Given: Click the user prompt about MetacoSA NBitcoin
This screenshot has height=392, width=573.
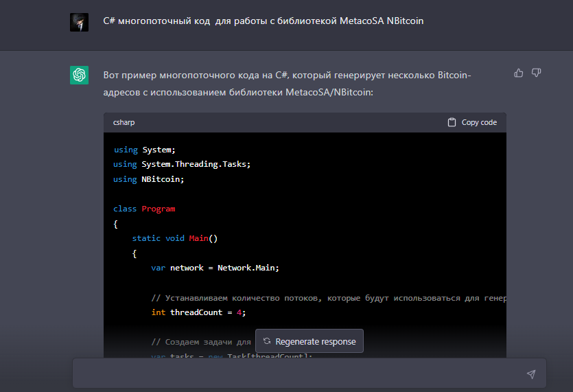Looking at the screenshot, I should click(x=263, y=21).
